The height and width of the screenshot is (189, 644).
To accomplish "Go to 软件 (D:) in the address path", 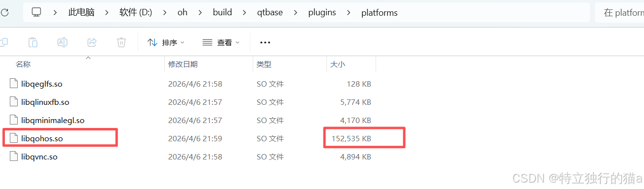I will (136, 12).
